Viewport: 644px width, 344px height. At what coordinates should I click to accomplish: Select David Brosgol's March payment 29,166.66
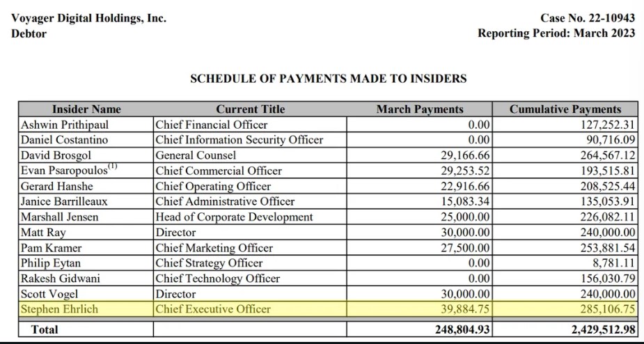tap(460, 155)
